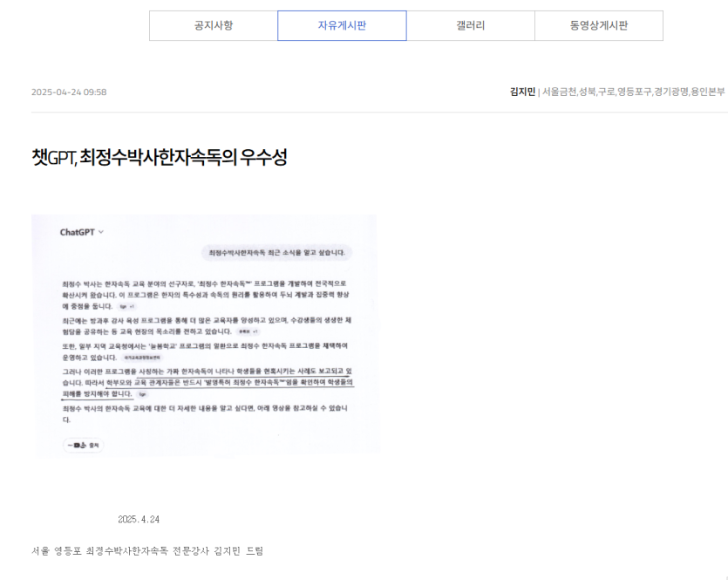Screen dimensions: 728x580
Task: Expand the ChatGPT model dropdown chevron
Action: click(101, 232)
